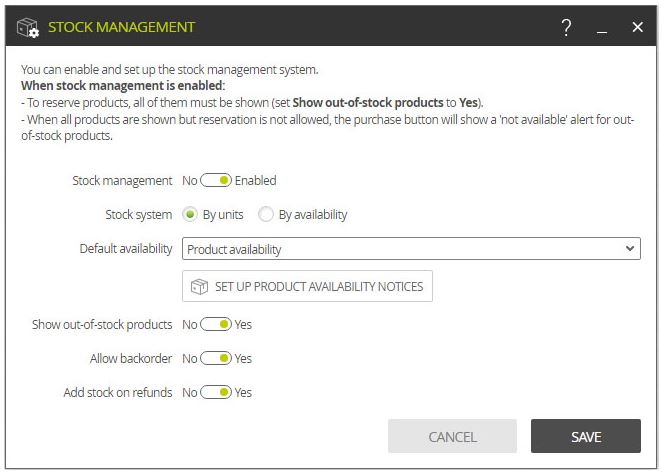Click the stock management box icon in title bar
This screenshot has width=662, height=475.
point(28,27)
